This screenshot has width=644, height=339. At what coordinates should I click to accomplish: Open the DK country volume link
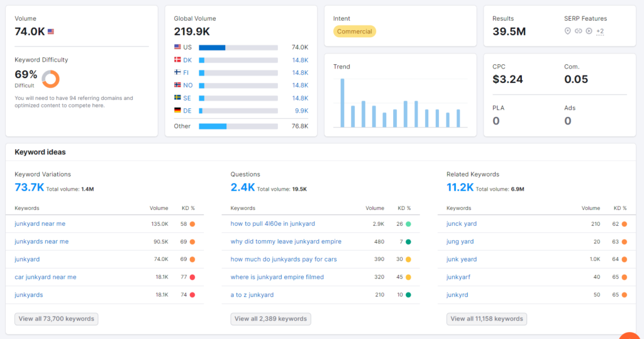click(x=187, y=60)
